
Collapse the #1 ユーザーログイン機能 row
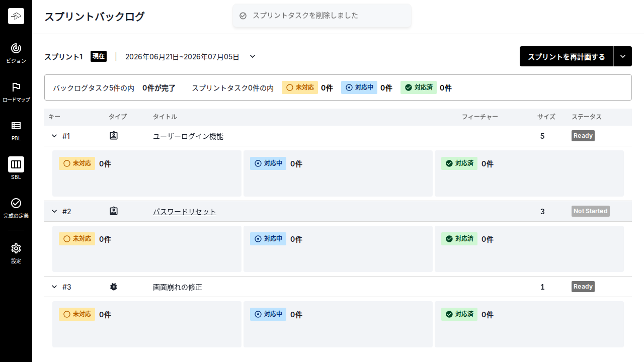click(54, 136)
